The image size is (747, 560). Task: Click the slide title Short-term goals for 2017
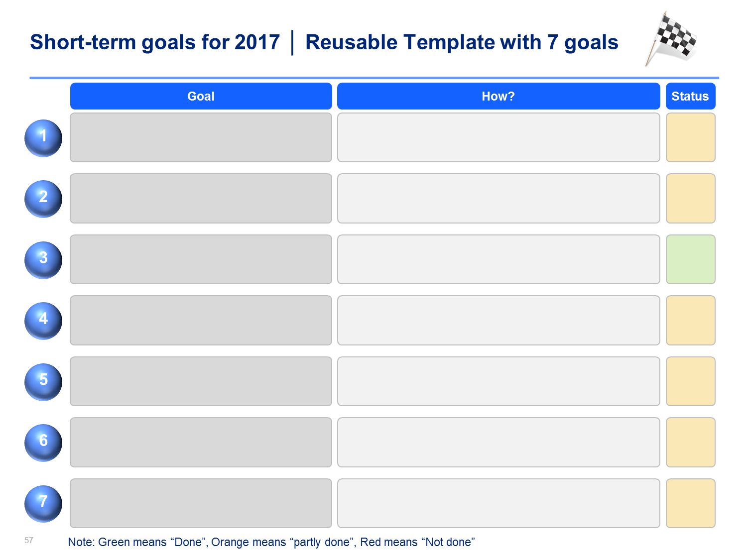click(x=155, y=42)
